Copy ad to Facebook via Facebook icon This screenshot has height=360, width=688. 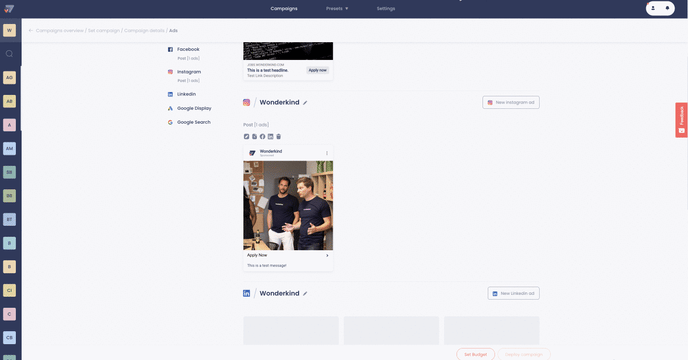pyautogui.click(x=262, y=137)
